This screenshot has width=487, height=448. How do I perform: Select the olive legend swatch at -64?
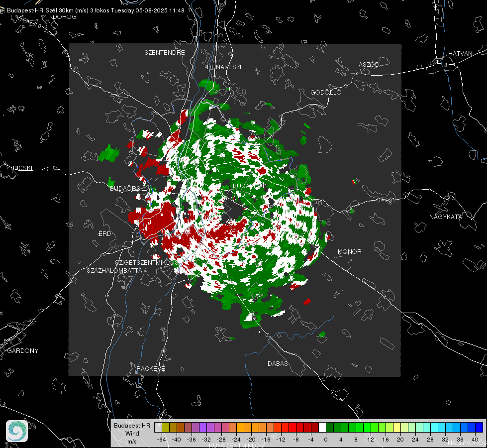tap(166, 427)
